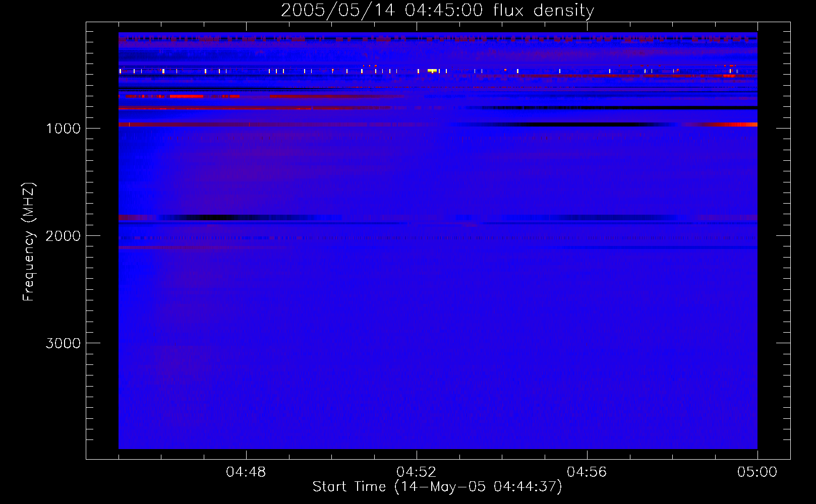The height and width of the screenshot is (504, 816).
Task: Click the 2000 frequency tick label
Action: click(63, 236)
